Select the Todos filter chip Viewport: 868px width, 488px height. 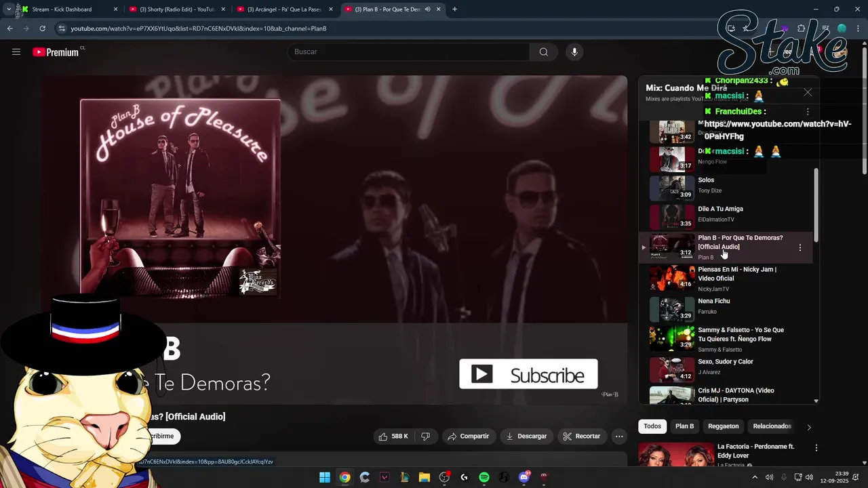(x=652, y=426)
